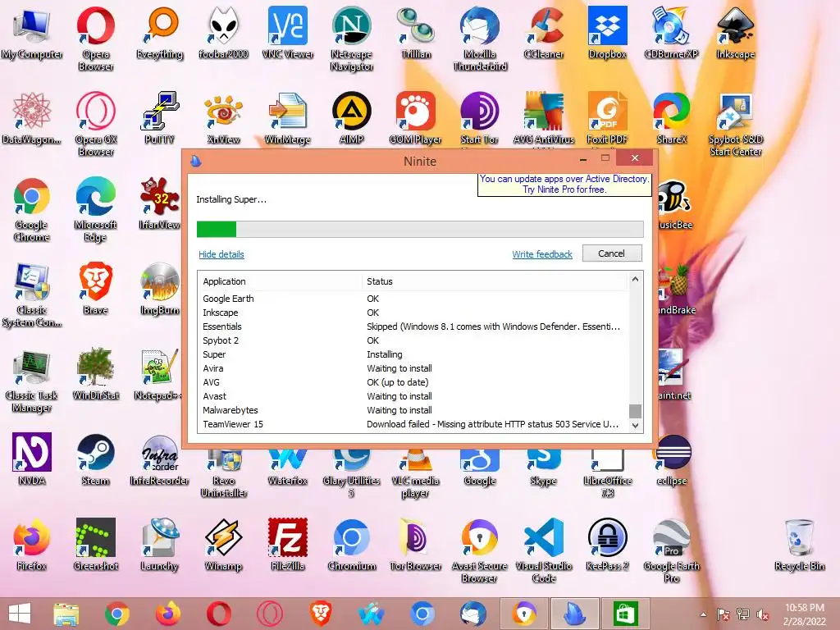Image resolution: width=840 pixels, height=630 pixels.
Task: Select the Super row showing Installing
Action: pyautogui.click(x=413, y=354)
